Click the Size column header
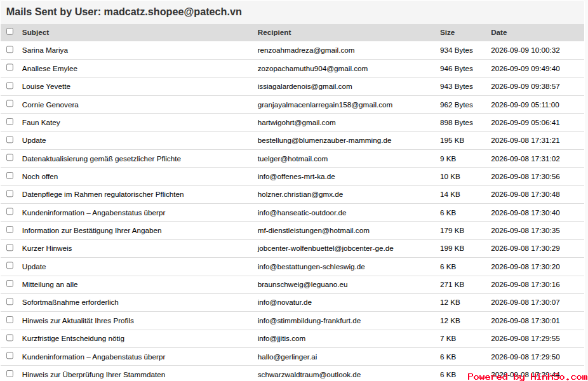This screenshot has height=381, width=588. pyautogui.click(x=447, y=32)
